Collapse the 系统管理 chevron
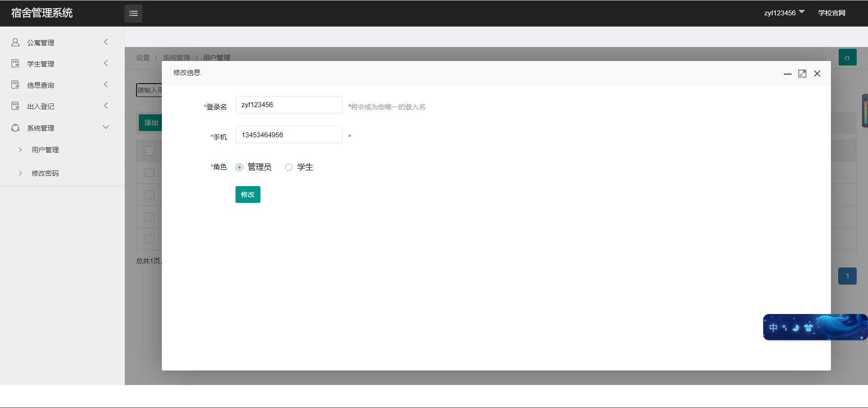Image resolution: width=868 pixels, height=408 pixels. click(106, 127)
